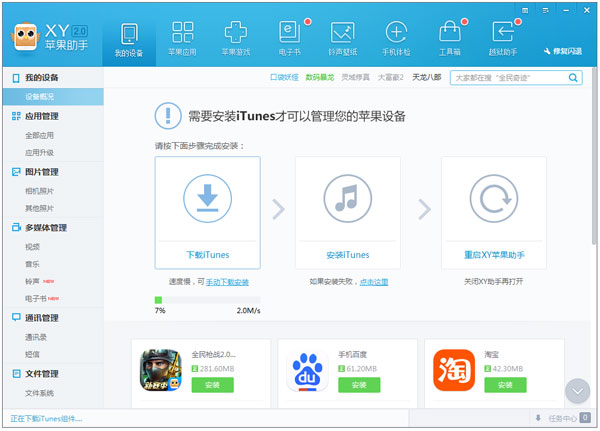Image resolution: width=600 pixels, height=431 pixels.
Task: Click the exclamation alert icon
Action: (168, 116)
